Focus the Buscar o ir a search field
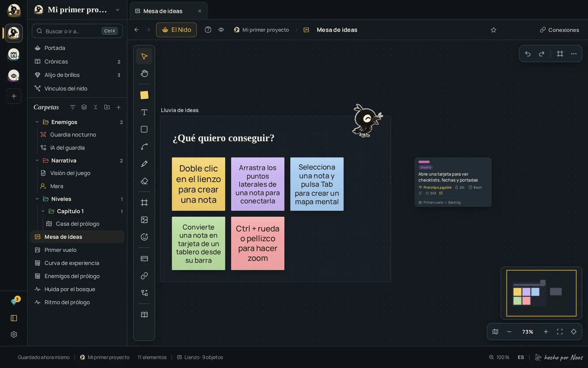This screenshot has height=368, width=588. 78,31
